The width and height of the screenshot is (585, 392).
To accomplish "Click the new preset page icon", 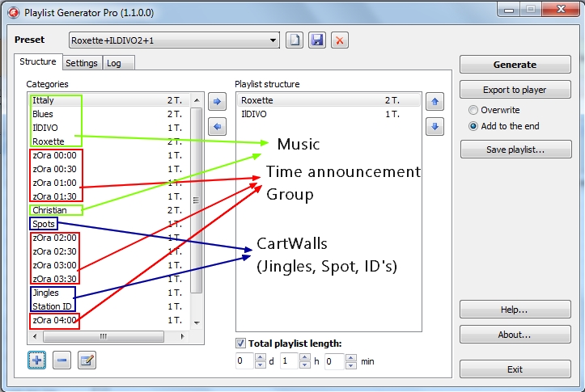I will click(295, 40).
